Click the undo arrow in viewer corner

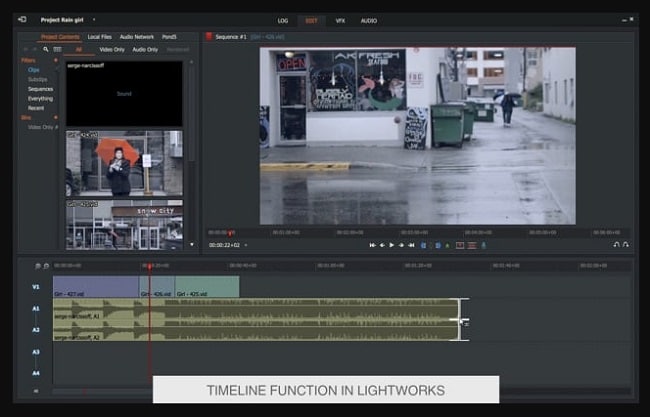[x=616, y=245]
